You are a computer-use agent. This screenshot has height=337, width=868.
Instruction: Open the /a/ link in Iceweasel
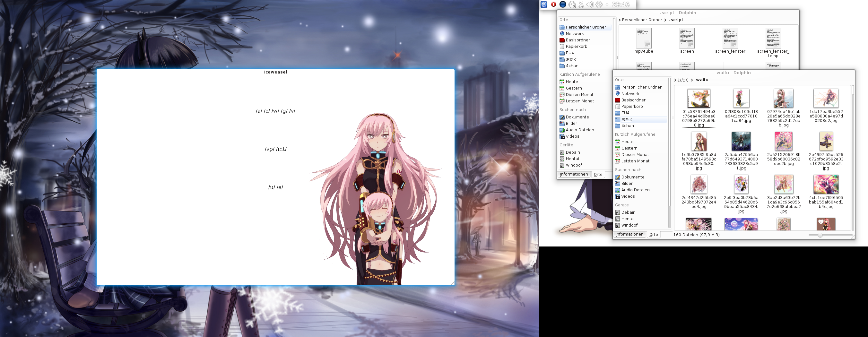point(259,111)
